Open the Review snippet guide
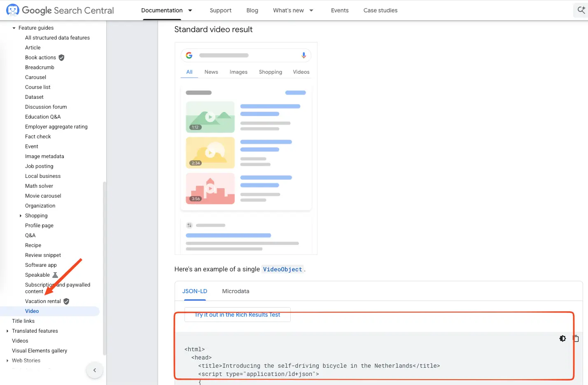 [43, 255]
